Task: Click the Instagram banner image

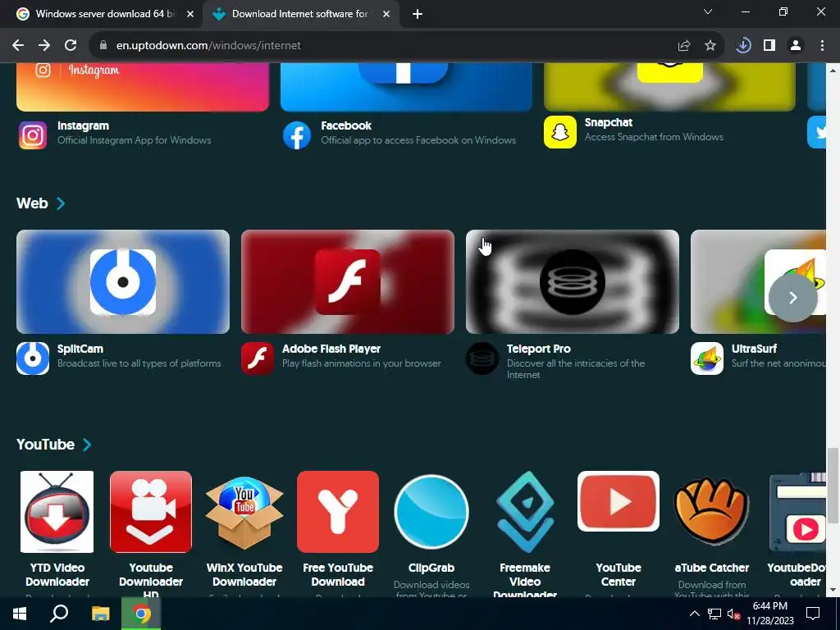Action: 143,87
